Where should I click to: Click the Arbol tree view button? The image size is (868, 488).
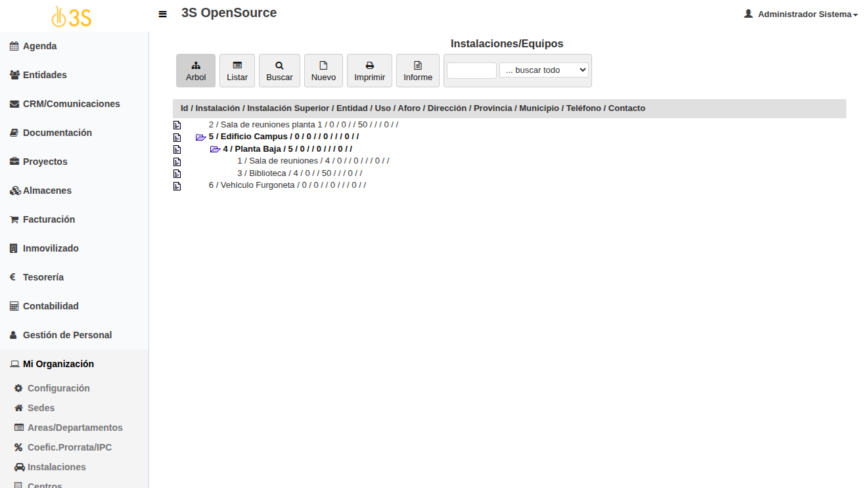[196, 71]
